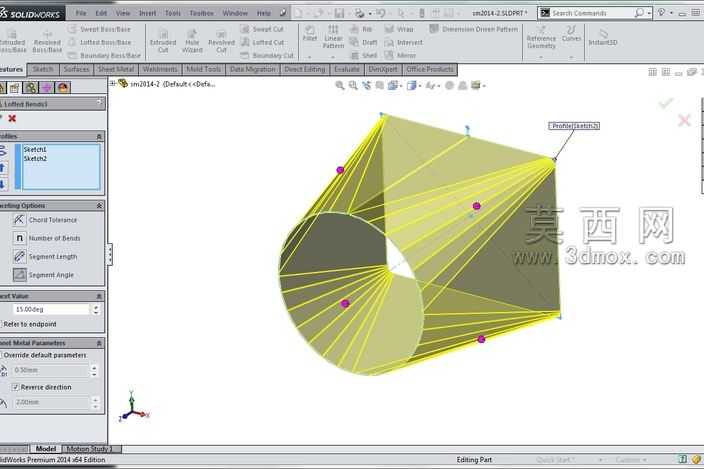Collapse the Faceting Options section
This screenshot has height=469, width=704.
click(x=99, y=206)
